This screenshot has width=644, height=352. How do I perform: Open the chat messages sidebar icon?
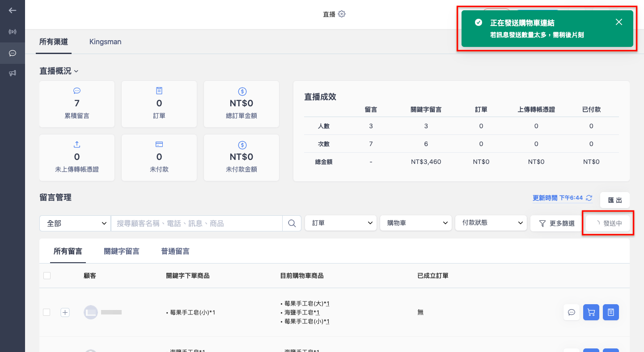(x=13, y=53)
